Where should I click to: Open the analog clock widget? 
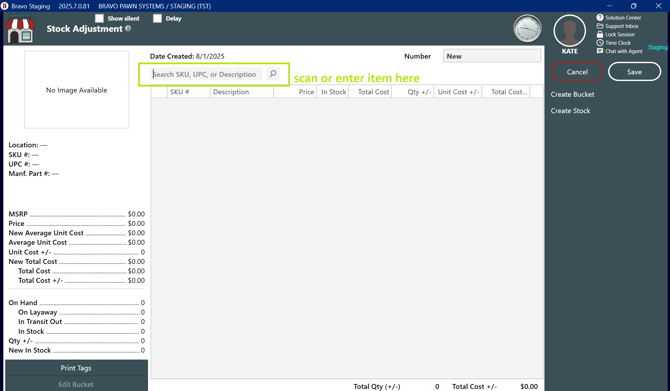tap(527, 29)
